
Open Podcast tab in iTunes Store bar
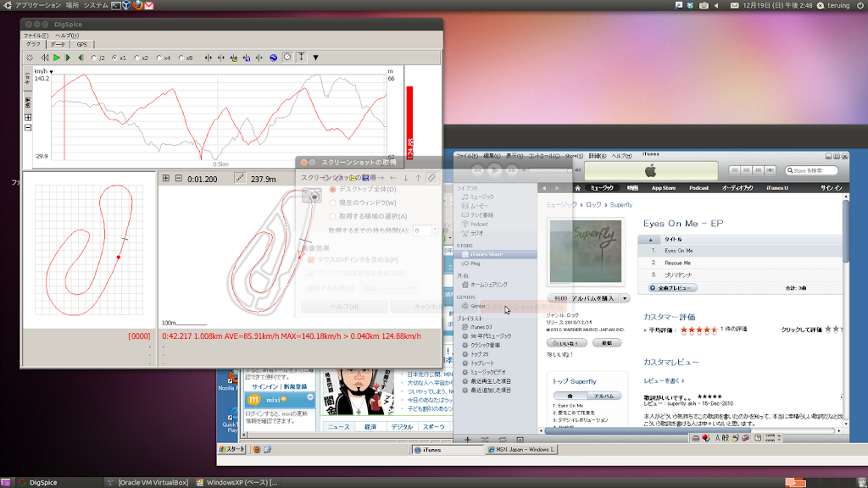(x=698, y=188)
